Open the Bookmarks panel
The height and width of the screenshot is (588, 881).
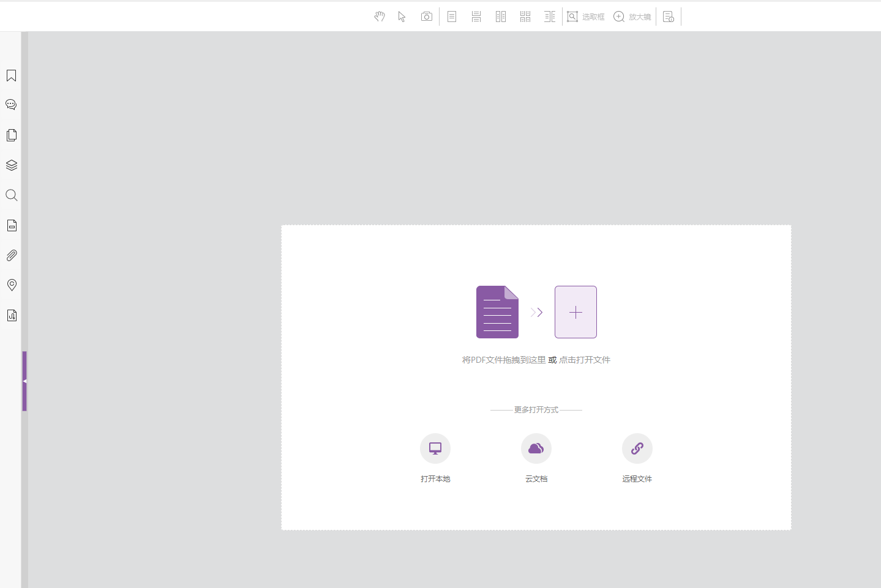pos(11,75)
